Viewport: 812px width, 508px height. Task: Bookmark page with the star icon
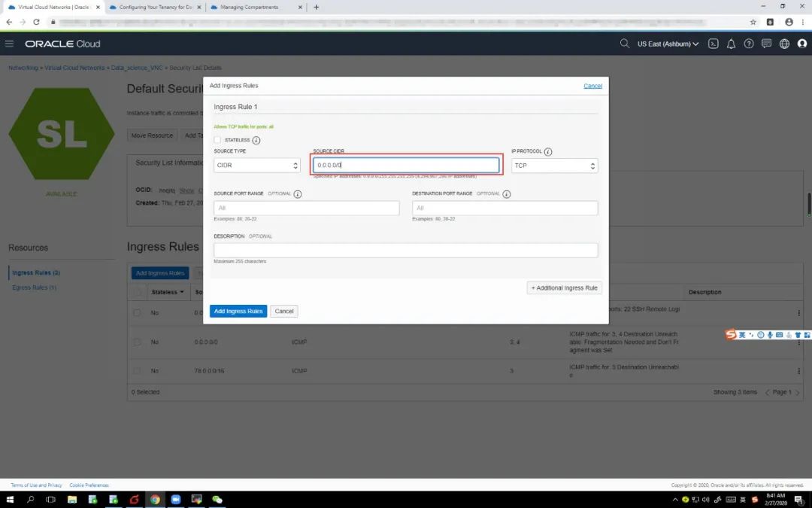(753, 22)
